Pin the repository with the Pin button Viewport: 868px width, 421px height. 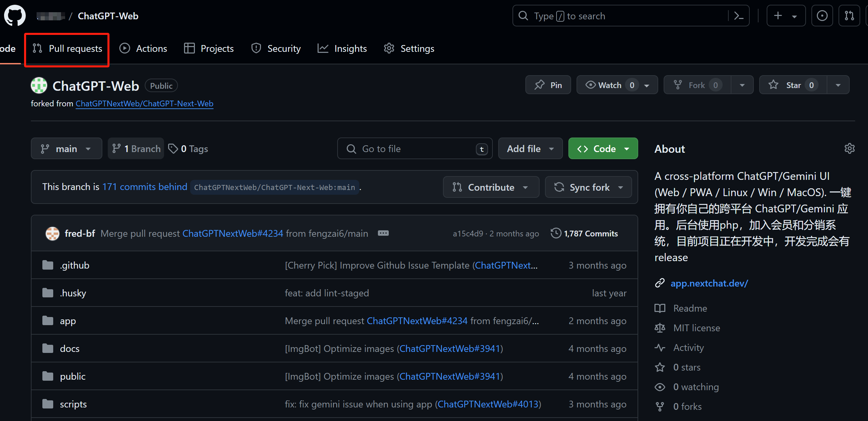(x=548, y=85)
